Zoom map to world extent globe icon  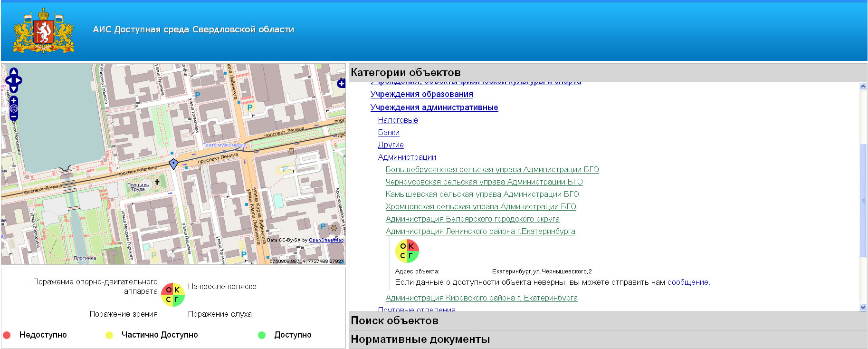[x=13, y=108]
